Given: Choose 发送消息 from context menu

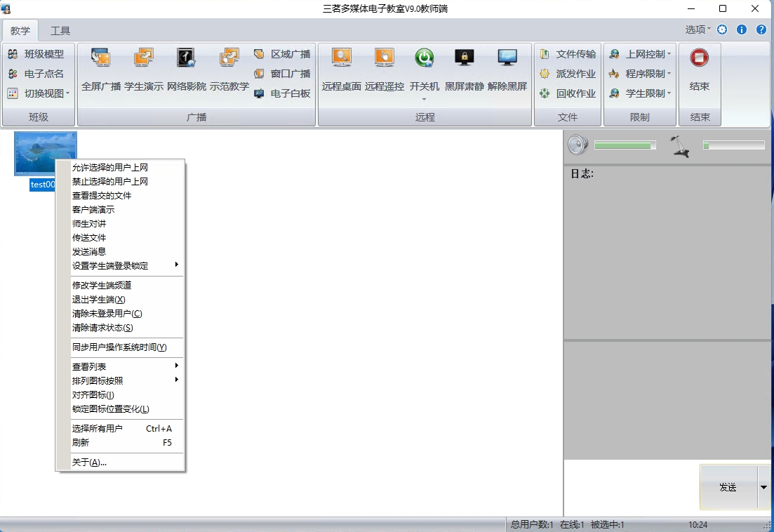Looking at the screenshot, I should click(89, 251).
